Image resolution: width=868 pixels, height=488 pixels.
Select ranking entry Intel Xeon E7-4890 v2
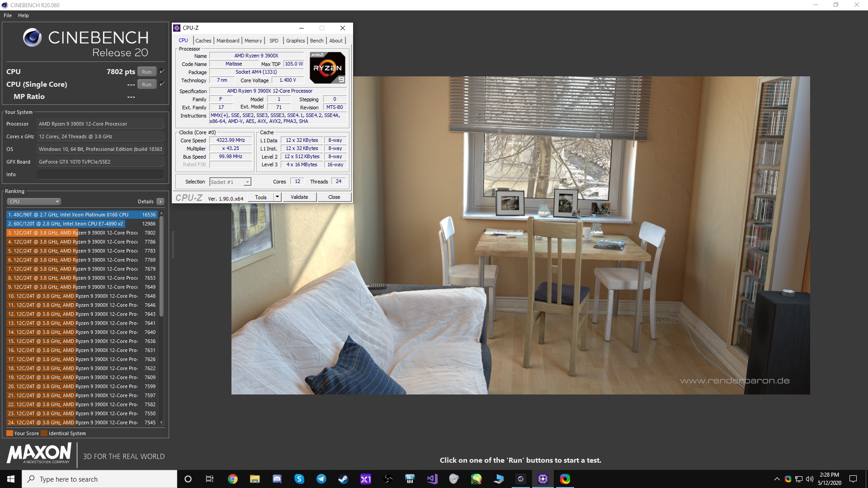(82, 224)
